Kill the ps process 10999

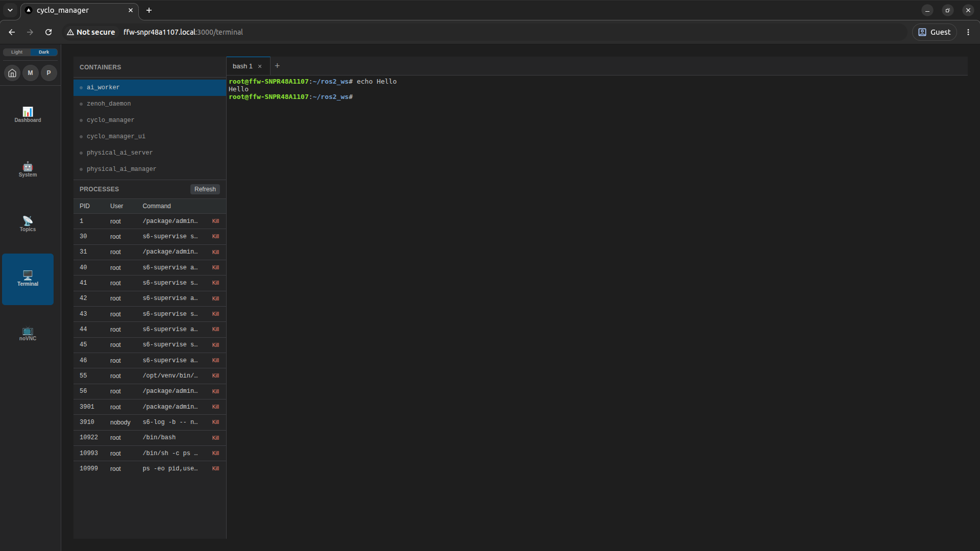click(x=215, y=469)
